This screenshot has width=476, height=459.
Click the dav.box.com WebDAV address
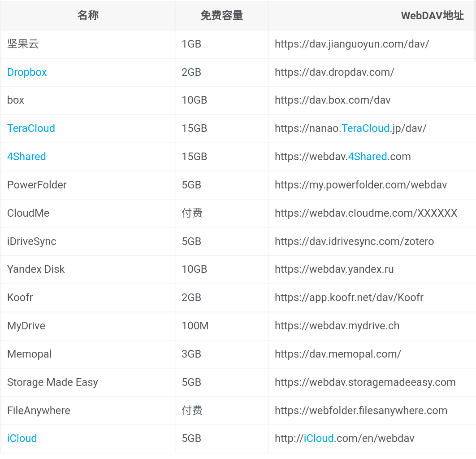coord(333,100)
